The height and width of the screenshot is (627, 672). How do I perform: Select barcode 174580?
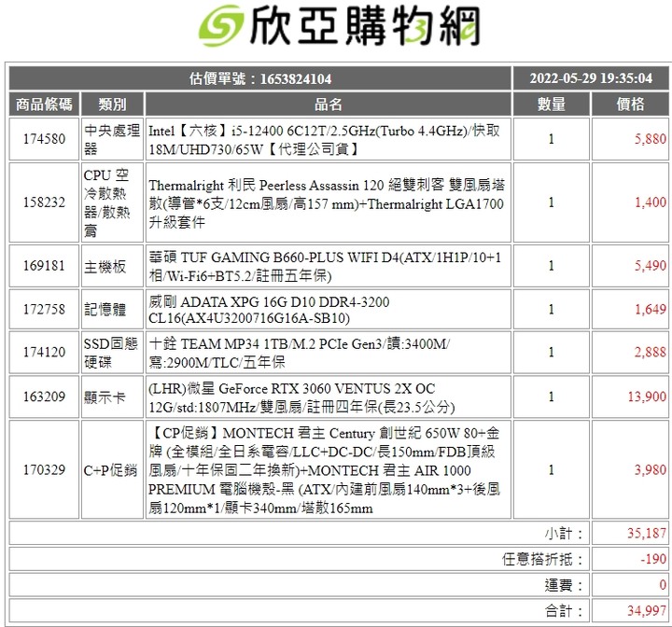pyautogui.click(x=44, y=139)
